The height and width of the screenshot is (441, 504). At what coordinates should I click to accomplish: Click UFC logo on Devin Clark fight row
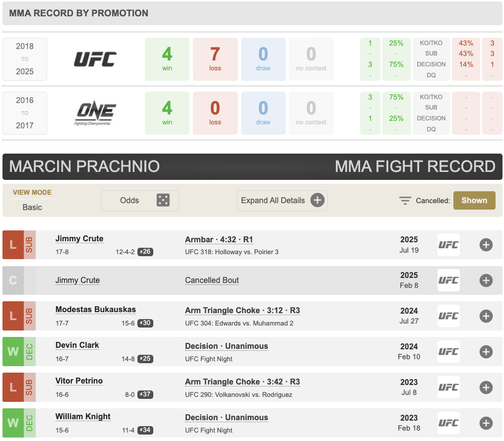pyautogui.click(x=448, y=352)
